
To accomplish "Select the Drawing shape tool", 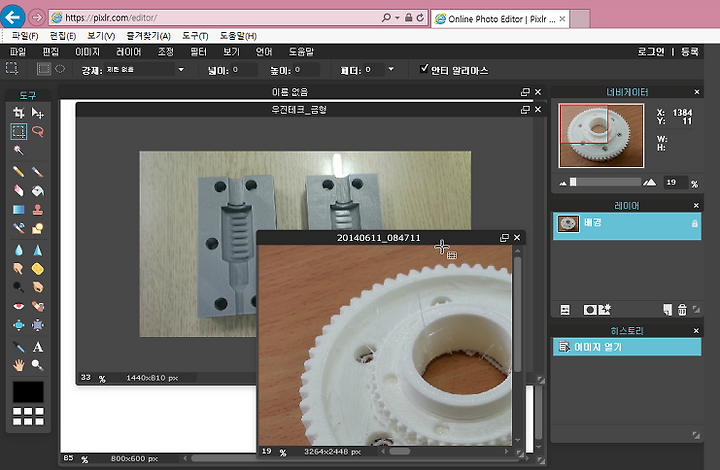I will (x=38, y=228).
